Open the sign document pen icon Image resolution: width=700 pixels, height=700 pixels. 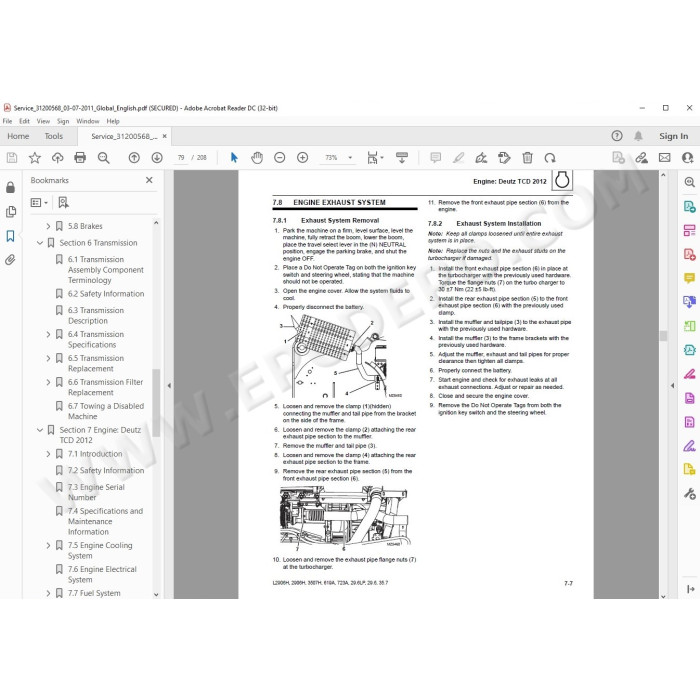tap(481, 158)
